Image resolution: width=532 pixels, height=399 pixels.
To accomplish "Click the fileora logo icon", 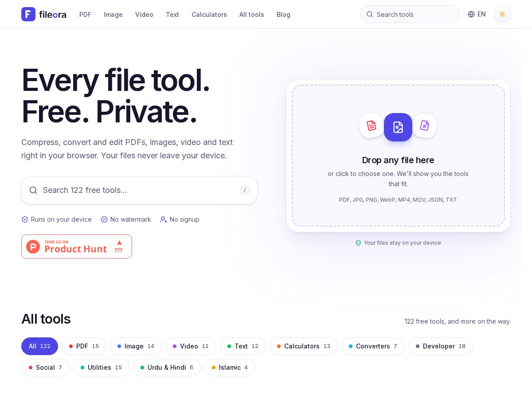I will tap(28, 14).
